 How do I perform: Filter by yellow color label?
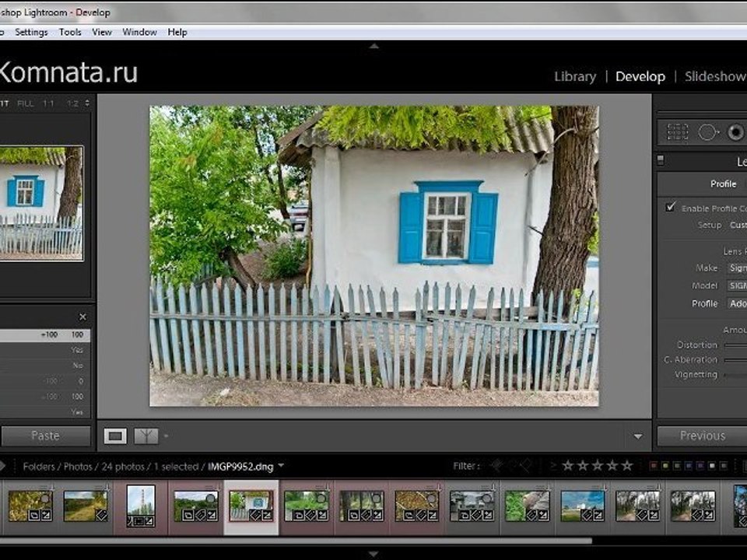click(x=665, y=465)
